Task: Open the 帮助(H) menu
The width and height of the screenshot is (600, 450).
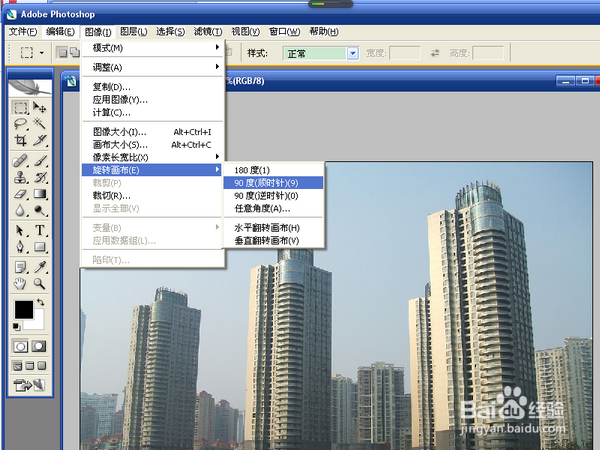Action: (324, 32)
